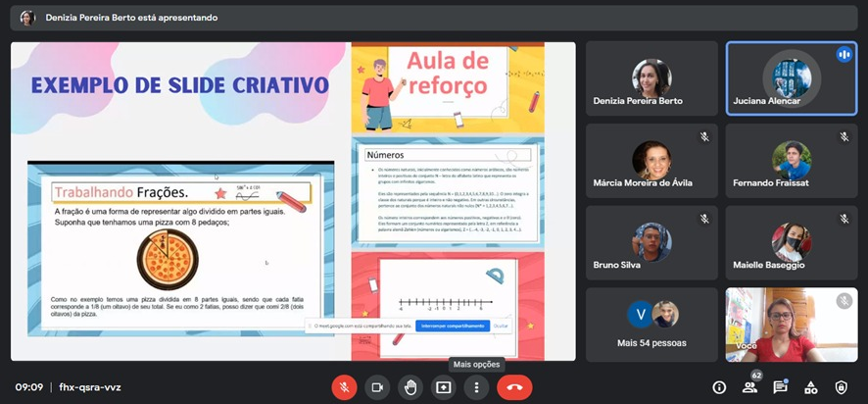Click the Trabalhando Frações slide image

181,249
